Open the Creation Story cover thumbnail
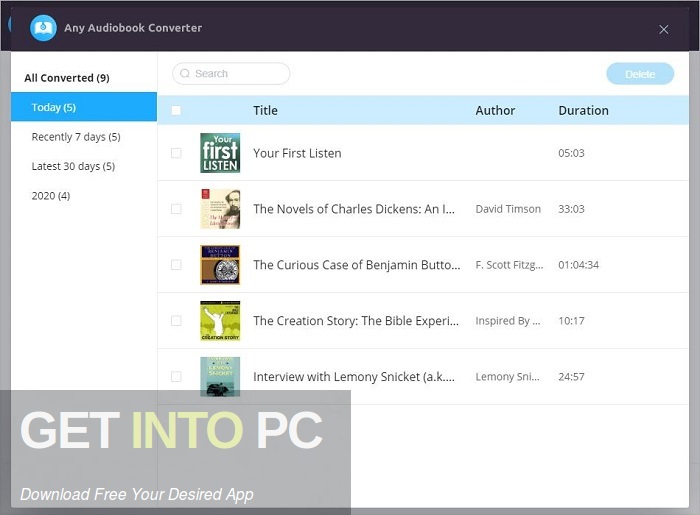This screenshot has width=700, height=515. [x=220, y=321]
